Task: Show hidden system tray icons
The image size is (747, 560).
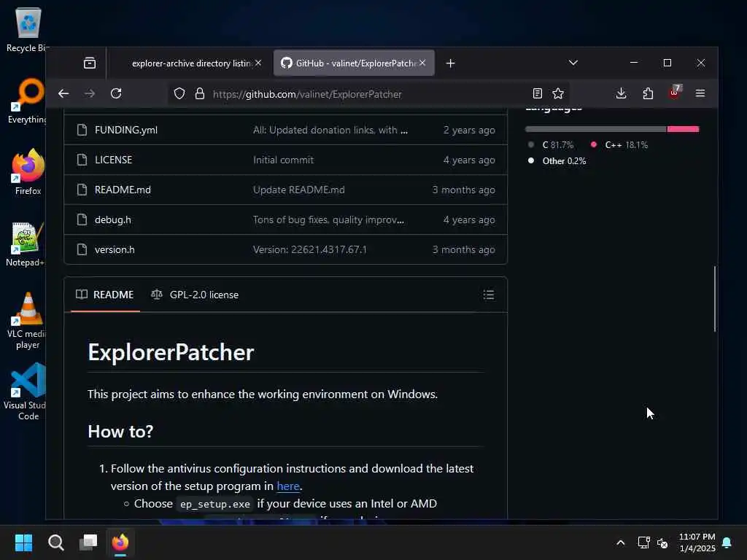Action: coord(620,542)
